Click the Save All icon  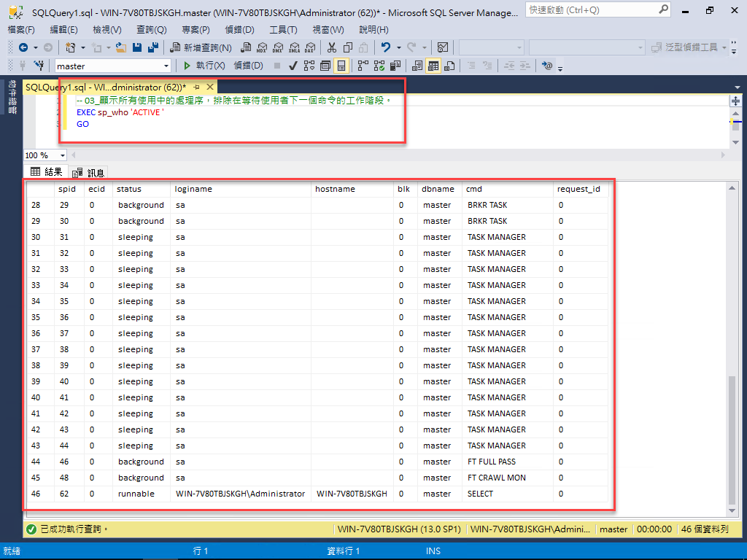click(x=153, y=47)
